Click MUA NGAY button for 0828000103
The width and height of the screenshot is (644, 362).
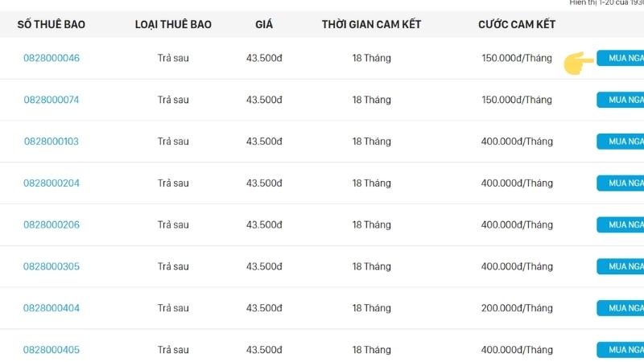(621, 142)
